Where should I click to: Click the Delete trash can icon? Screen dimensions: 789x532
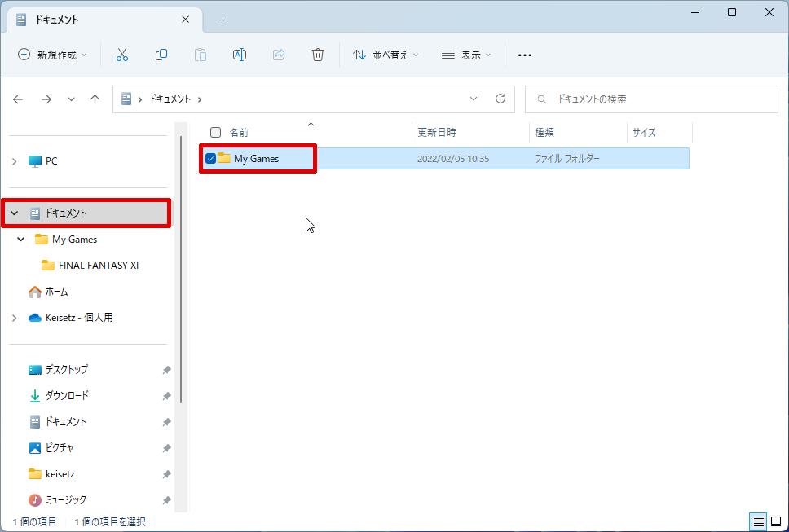[x=318, y=55]
